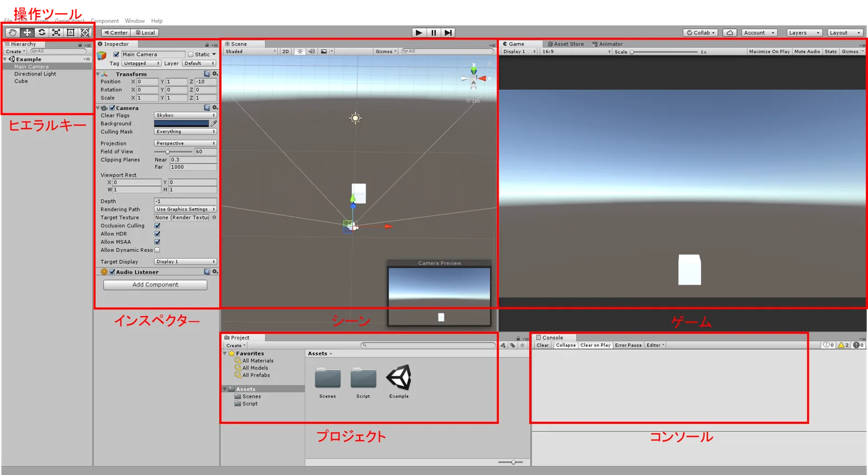Toggle scene audio speaker icon

[x=312, y=52]
